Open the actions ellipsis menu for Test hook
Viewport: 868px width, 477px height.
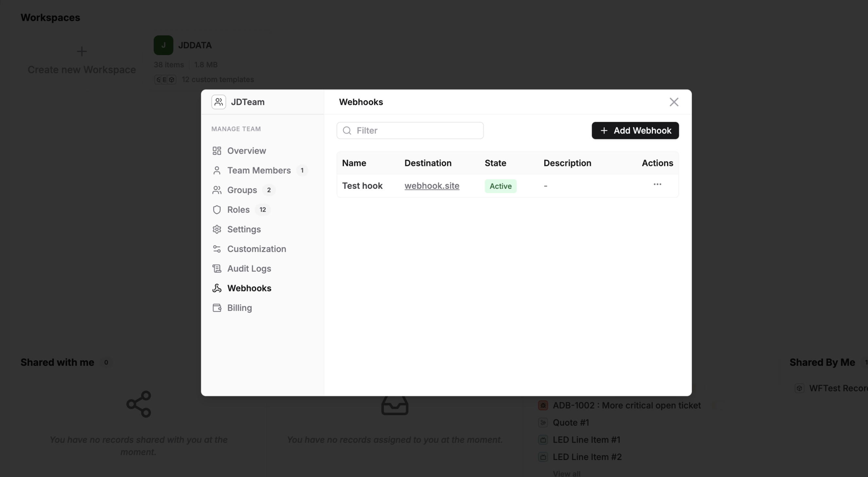(x=658, y=184)
